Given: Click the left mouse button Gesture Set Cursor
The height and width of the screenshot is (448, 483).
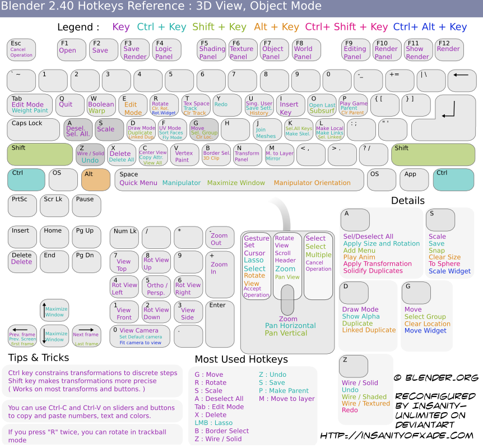Looking at the screenshot, I should [x=257, y=266].
